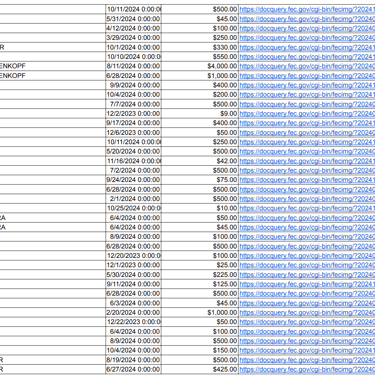Viewport: 375px width, 375px height.
Task: Select the $1,000.00 amount dated 2/20/2024
Action: click(x=200, y=312)
